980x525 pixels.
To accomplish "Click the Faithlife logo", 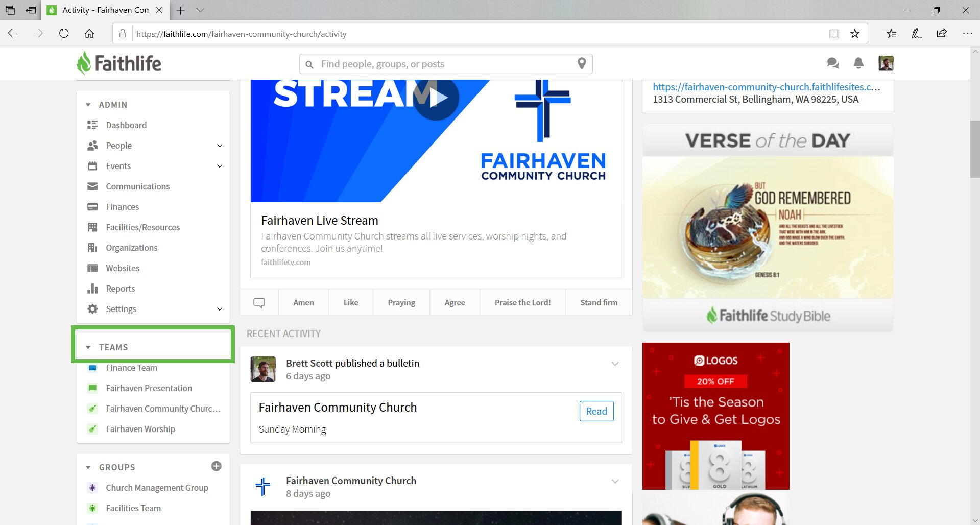I will 119,63.
